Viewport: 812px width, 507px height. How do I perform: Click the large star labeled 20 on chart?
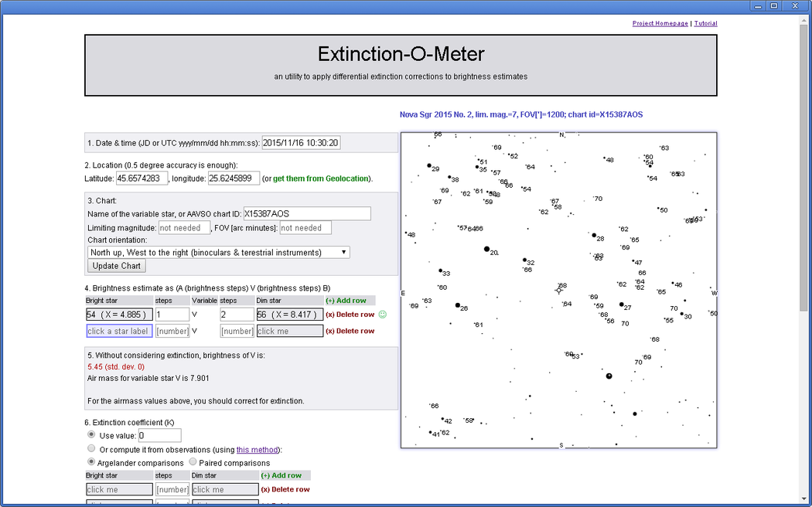(x=486, y=249)
